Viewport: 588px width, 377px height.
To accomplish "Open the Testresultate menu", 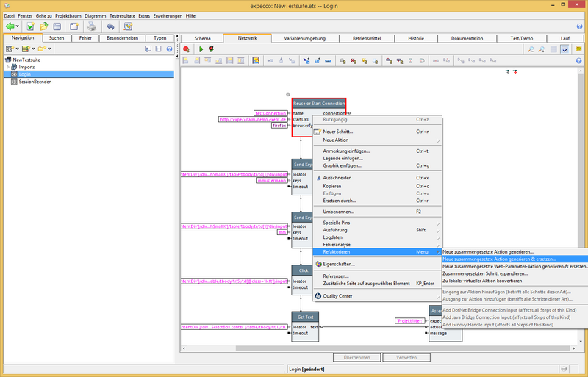I will [122, 15].
